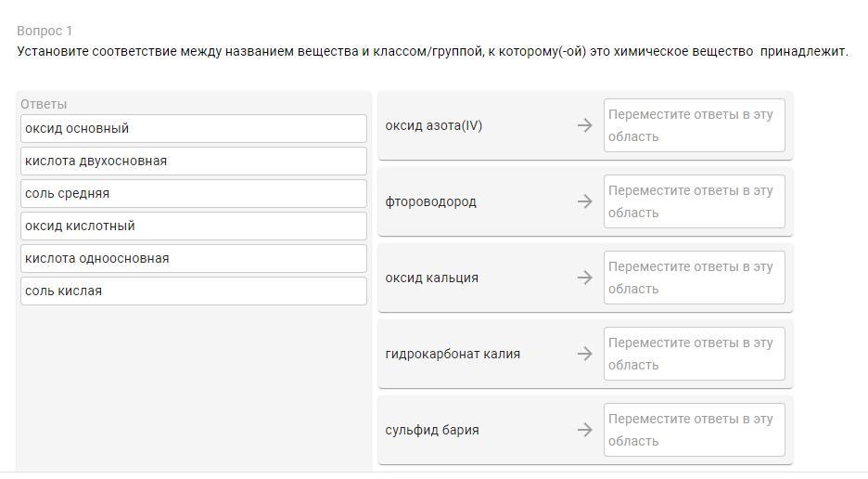Click arrow icon next to сульфид бария
This screenshot has height=479, width=868.
tap(584, 430)
